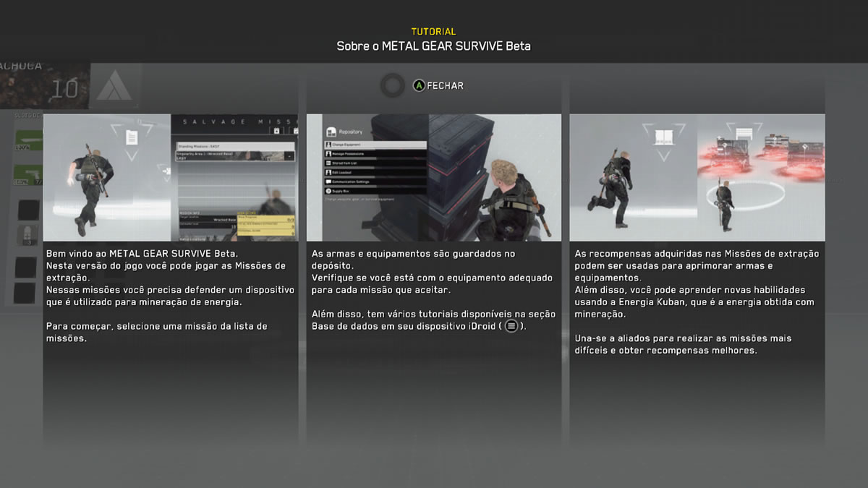Select the 'Para começar, selecione uma missão' paragraph
868x488 pixels.
tap(157, 332)
